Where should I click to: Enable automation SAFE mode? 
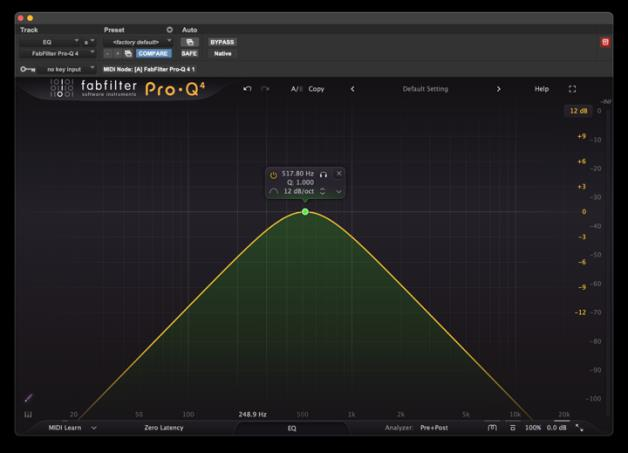coord(189,53)
